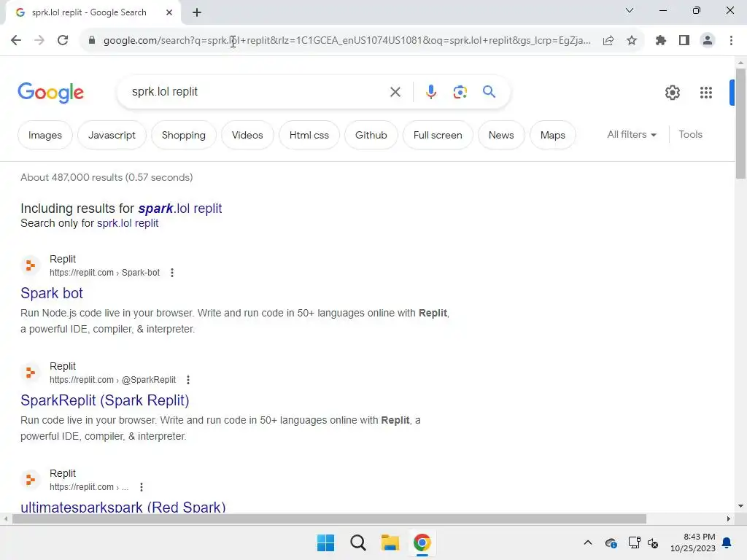Switch to Shopping results
Screen dimensions: 747x560
tap(183, 135)
